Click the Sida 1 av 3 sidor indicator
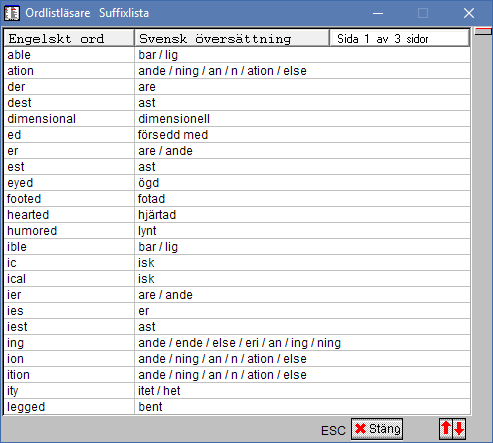Viewport: 493px width, 443px height. [399, 39]
